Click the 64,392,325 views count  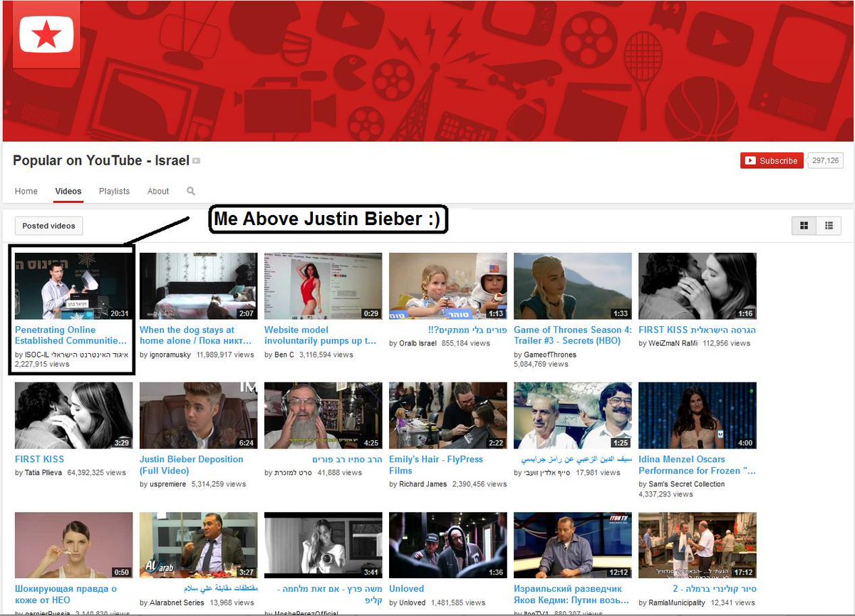pyautogui.click(x=96, y=473)
